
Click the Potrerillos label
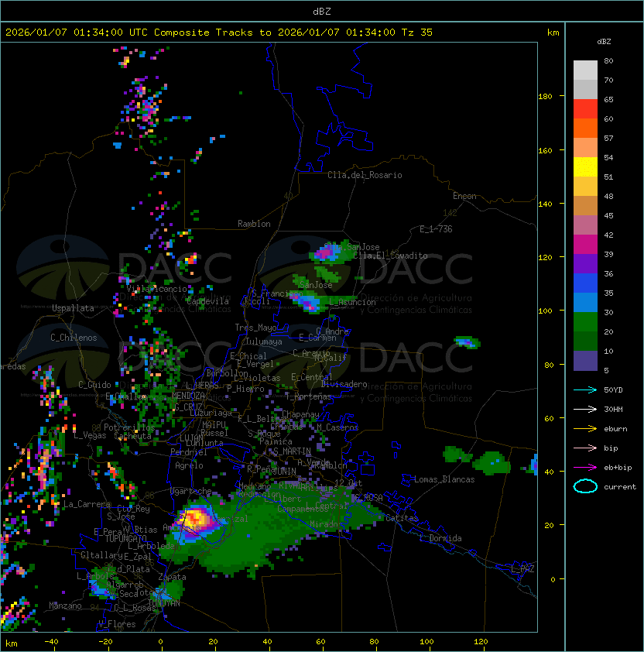[129, 427]
